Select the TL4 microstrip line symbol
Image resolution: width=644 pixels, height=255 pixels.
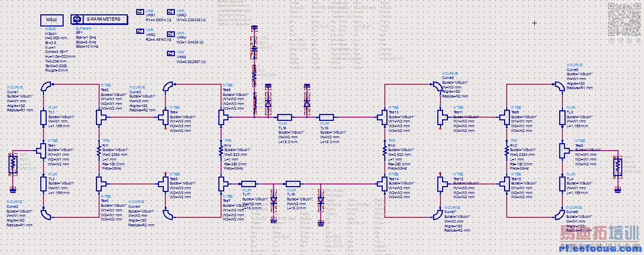click(x=563, y=183)
